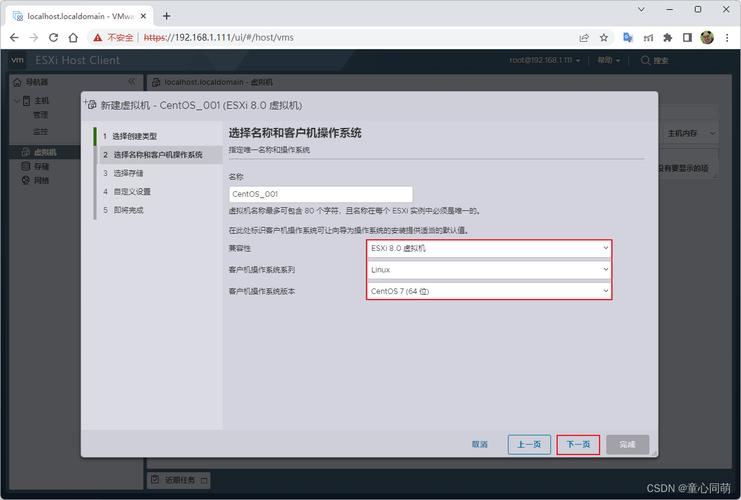Share this page icon in address bar
The image size is (741, 500).
coord(584,38)
